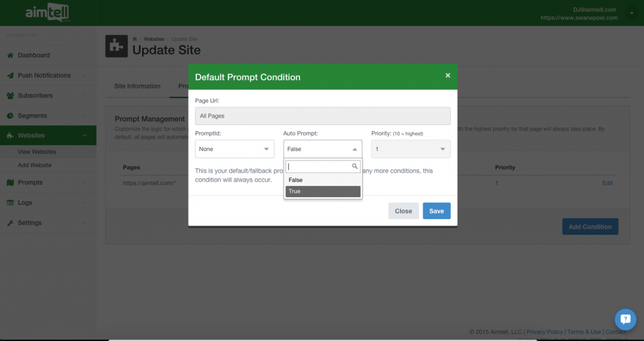
Task: Expand the Logs chevron
Action: point(84,203)
